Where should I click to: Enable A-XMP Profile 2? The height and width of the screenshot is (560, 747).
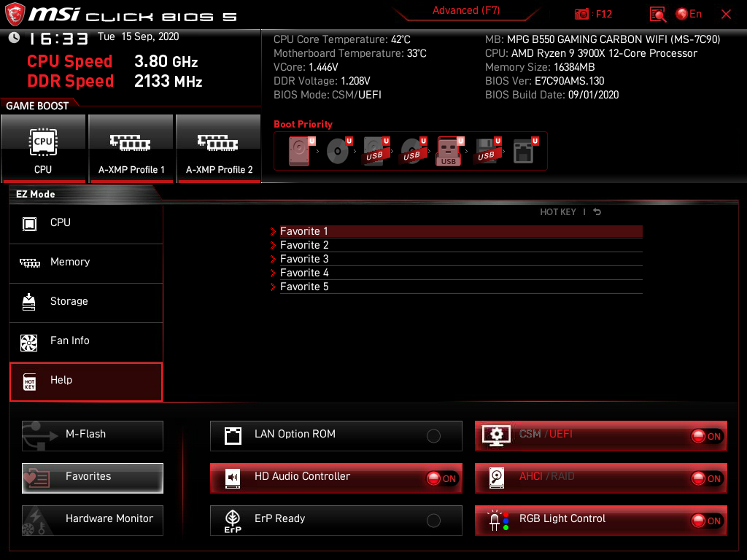(x=219, y=149)
